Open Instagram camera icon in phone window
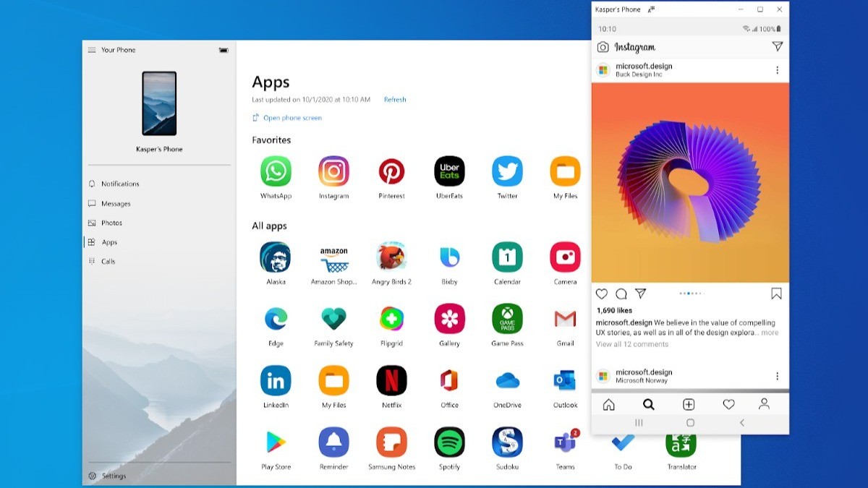 click(603, 47)
